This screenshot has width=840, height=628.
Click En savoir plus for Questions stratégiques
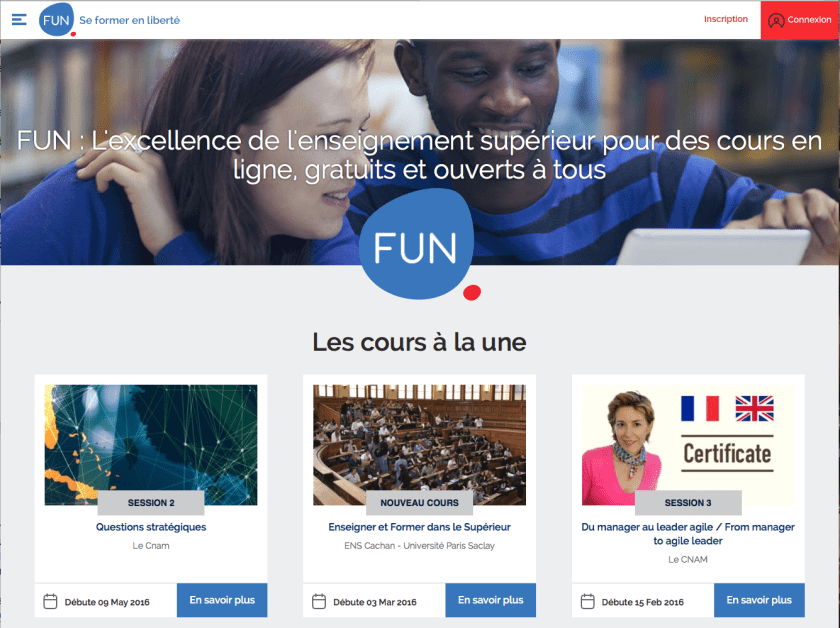click(222, 600)
